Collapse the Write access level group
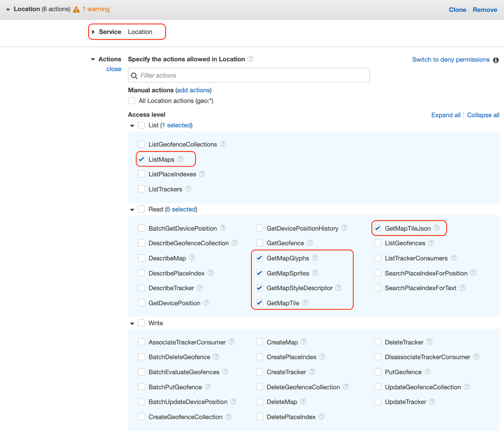504x440 pixels. 132,323
